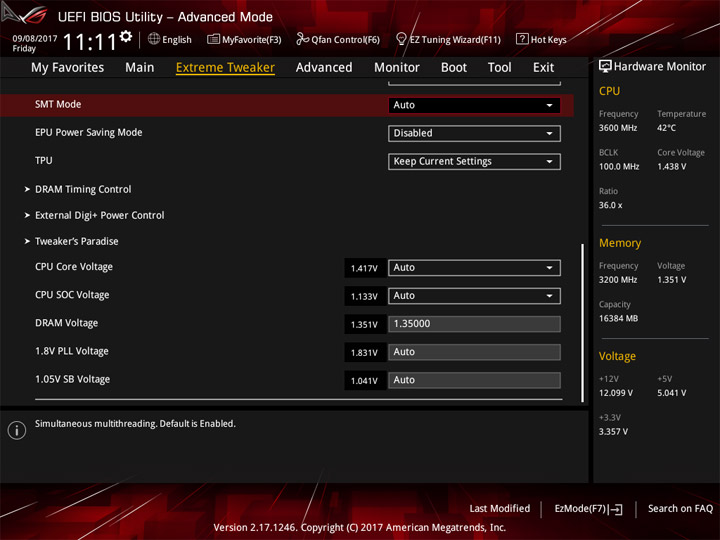
Task: Click the settings list vertical scrollbar
Action: click(x=583, y=323)
